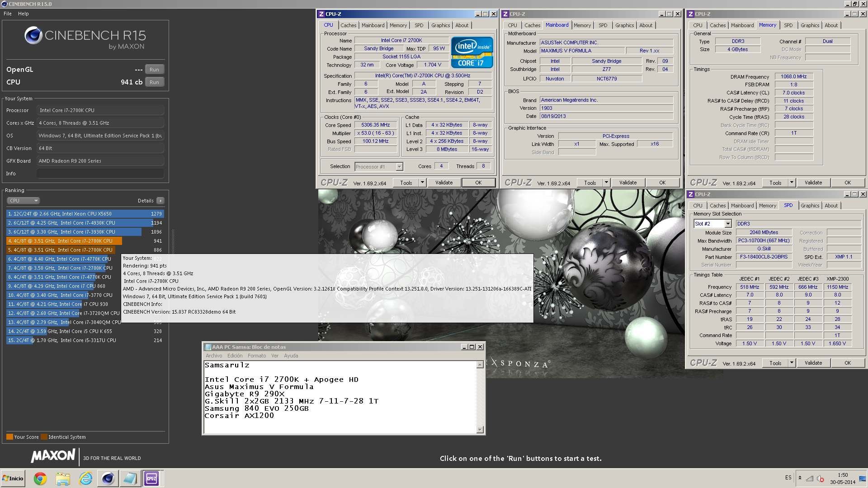
Task: Click the Notepad window title icon
Action: tap(208, 347)
